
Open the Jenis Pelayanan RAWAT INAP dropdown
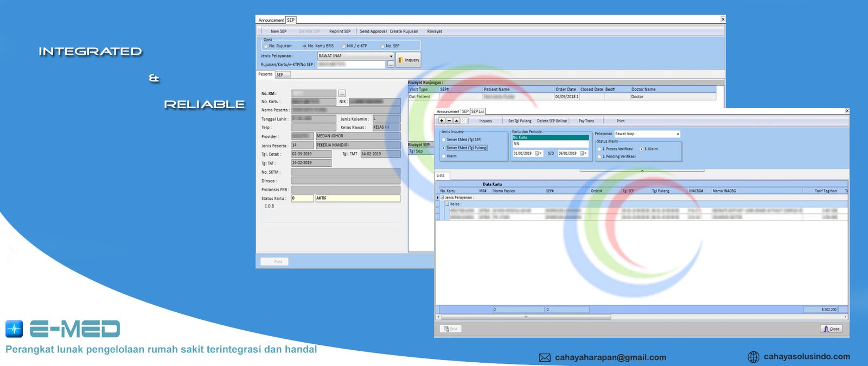pyautogui.click(x=391, y=56)
